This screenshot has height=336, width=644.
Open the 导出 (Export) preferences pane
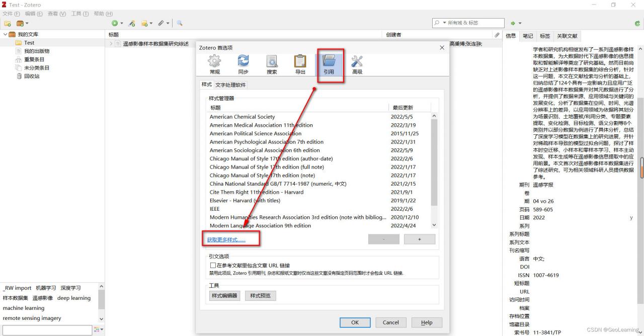point(300,65)
